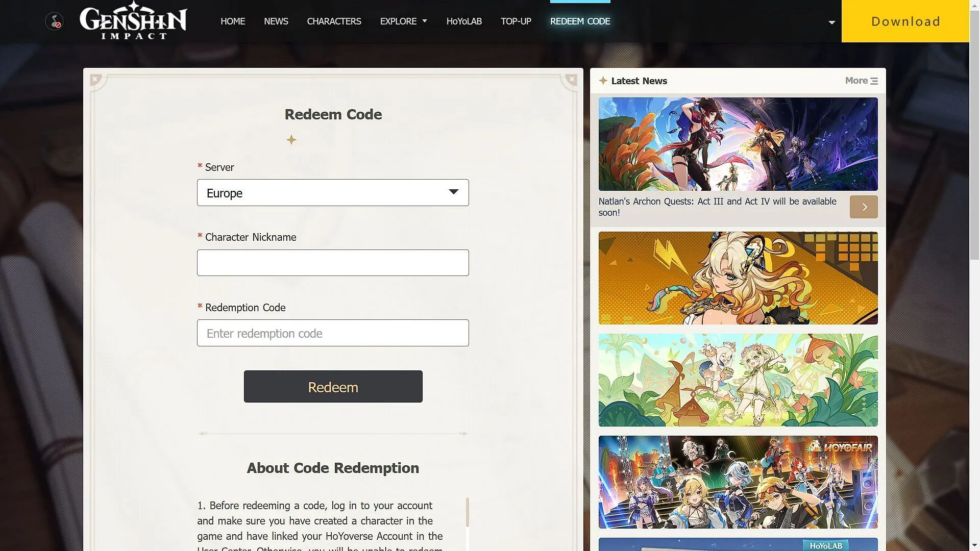Click the dropdown chevron on Europe server

click(x=453, y=192)
